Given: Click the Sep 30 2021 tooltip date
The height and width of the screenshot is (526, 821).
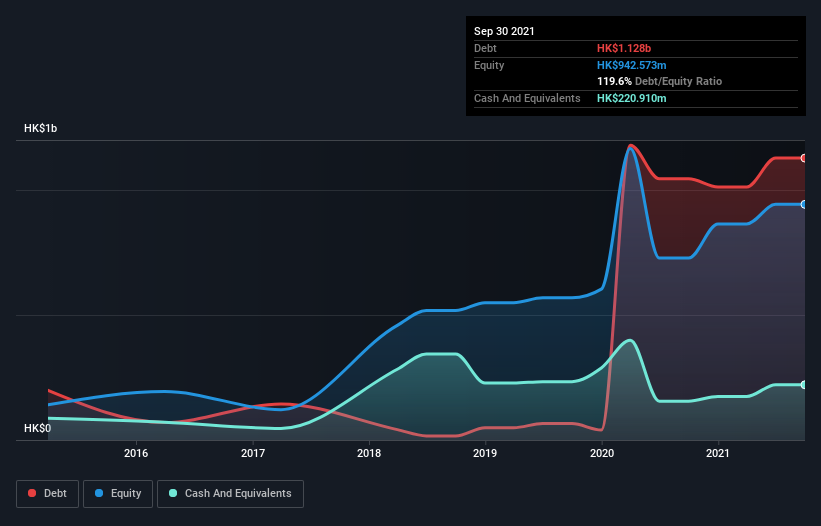Looking at the screenshot, I should click(x=504, y=31).
